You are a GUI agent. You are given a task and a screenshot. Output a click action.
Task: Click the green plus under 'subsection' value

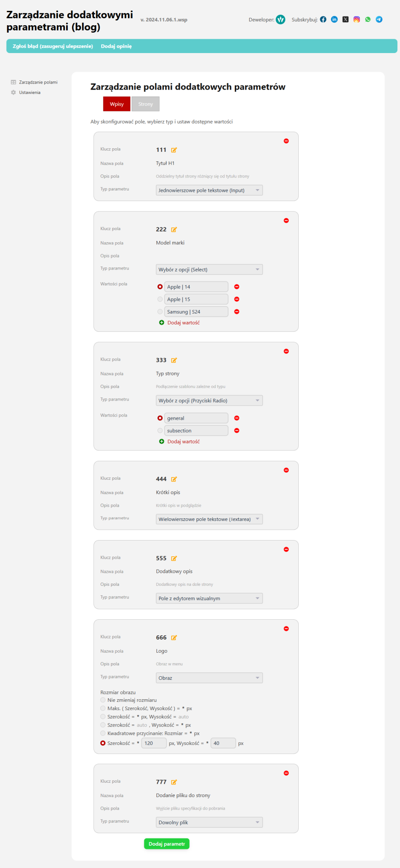click(x=162, y=441)
